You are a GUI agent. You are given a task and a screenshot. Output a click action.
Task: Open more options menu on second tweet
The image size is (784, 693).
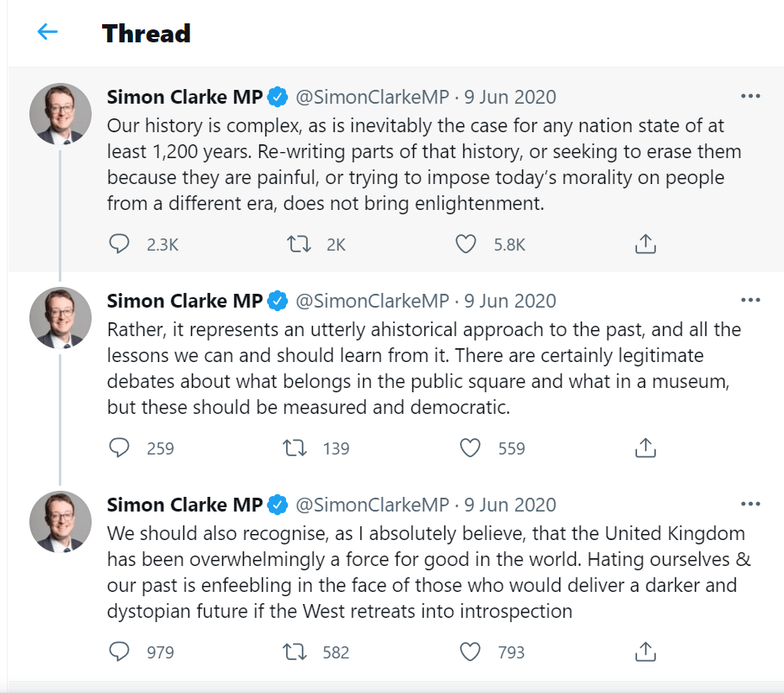coord(750,301)
